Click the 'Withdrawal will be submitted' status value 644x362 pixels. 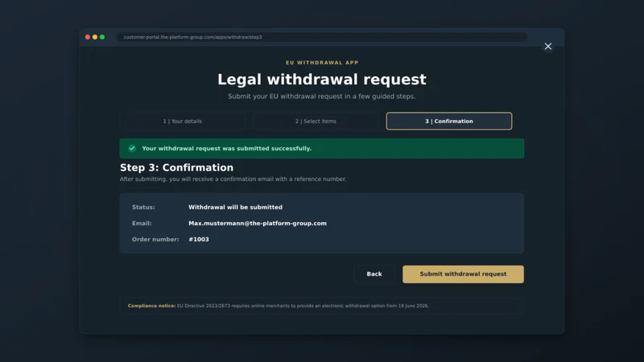[235, 208]
